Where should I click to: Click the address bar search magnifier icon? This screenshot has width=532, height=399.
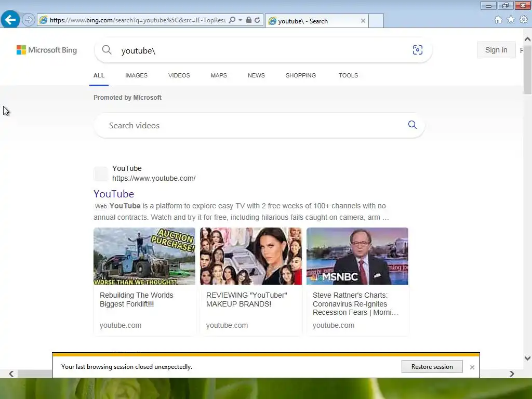point(232,20)
